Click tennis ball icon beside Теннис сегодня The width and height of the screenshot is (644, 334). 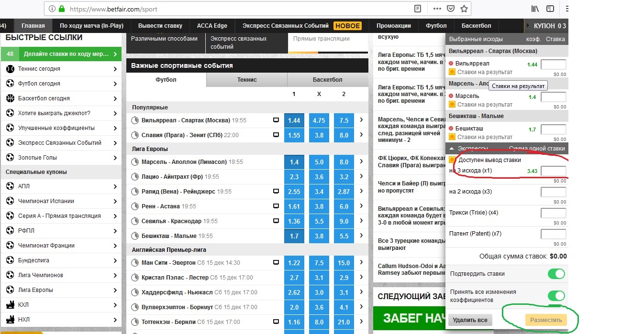pos(10,69)
